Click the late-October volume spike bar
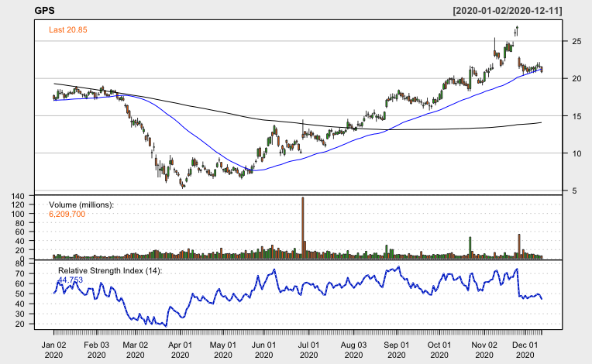 (x=470, y=248)
